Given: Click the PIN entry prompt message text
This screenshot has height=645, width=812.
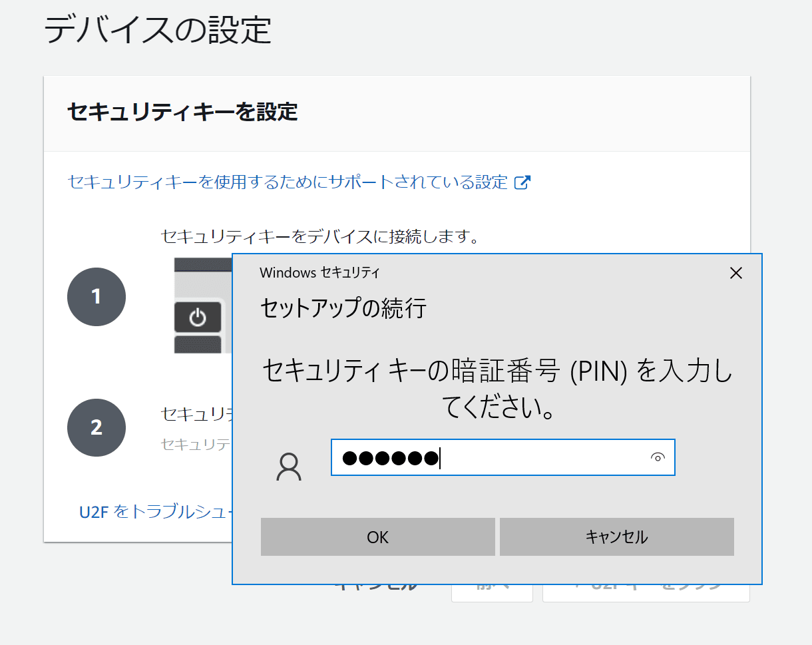Looking at the screenshot, I should point(497,389).
